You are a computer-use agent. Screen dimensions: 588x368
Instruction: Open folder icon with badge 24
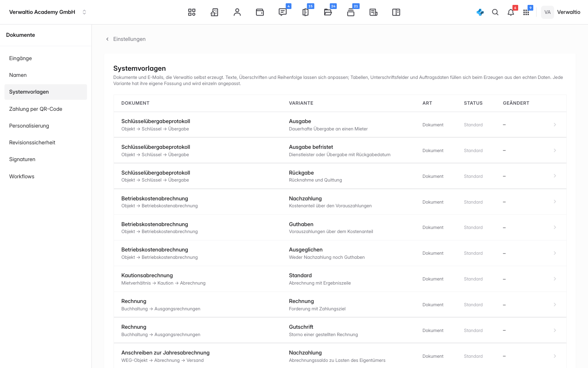[x=328, y=12]
